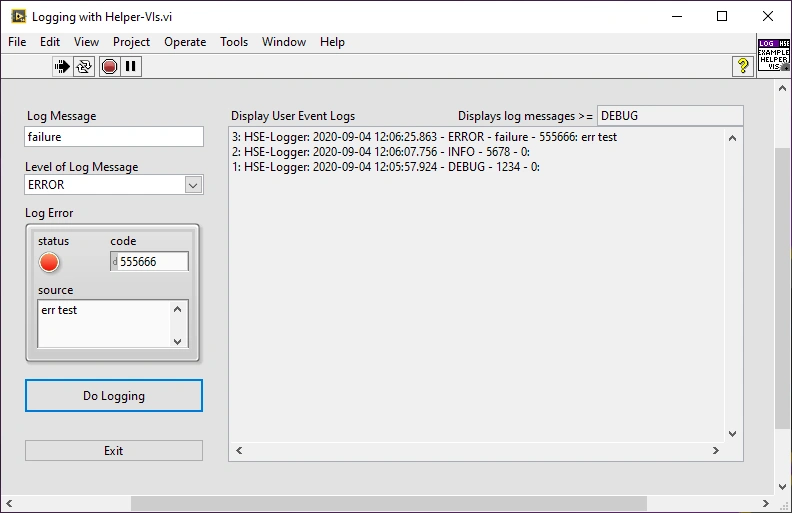Toggle the red status LED
This screenshot has width=792, height=513.
pyautogui.click(x=49, y=263)
